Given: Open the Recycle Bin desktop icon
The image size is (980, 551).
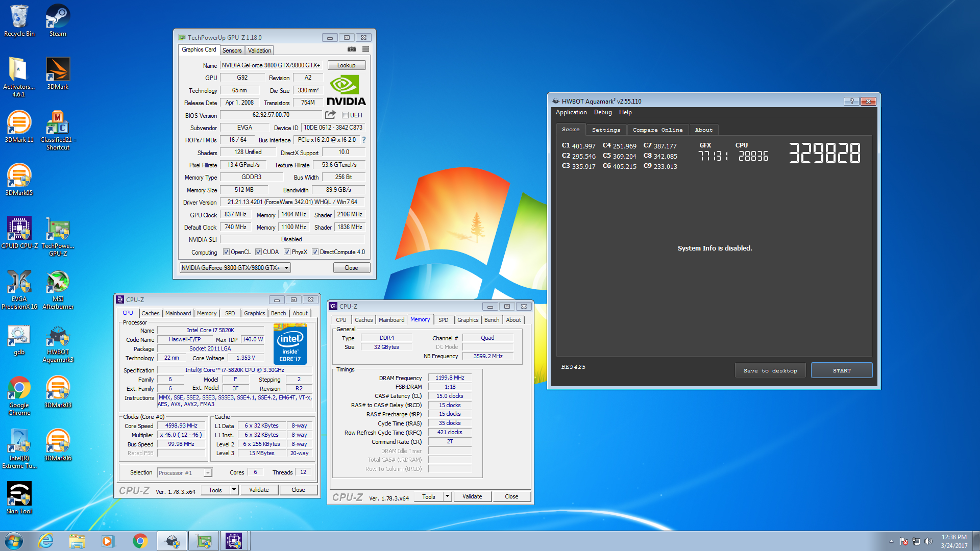Looking at the screenshot, I should coord(19,20).
